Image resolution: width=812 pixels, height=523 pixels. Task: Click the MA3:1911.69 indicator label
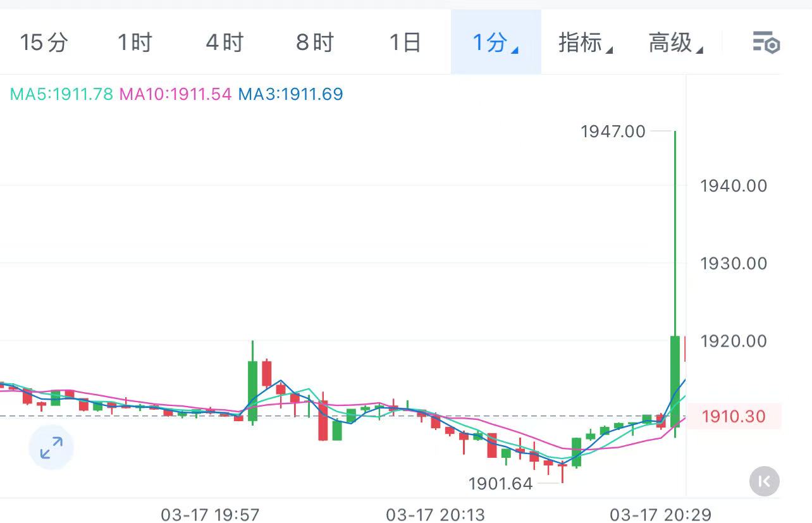click(x=290, y=94)
